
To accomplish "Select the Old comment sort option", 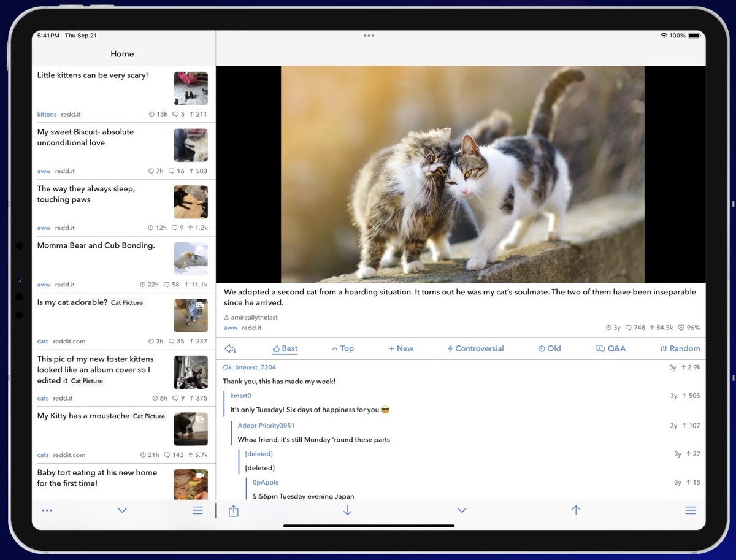I will click(x=549, y=348).
